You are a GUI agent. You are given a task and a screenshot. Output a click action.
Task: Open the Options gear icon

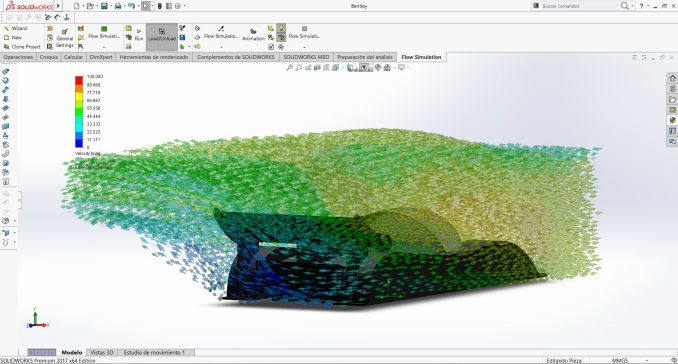(178, 6)
